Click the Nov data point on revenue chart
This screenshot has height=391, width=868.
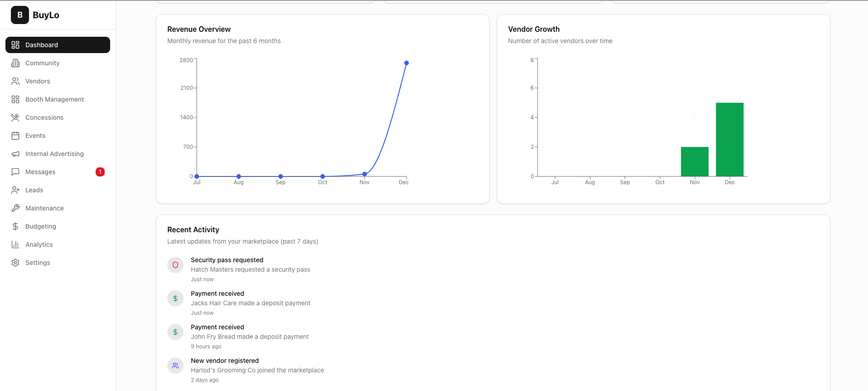click(364, 173)
